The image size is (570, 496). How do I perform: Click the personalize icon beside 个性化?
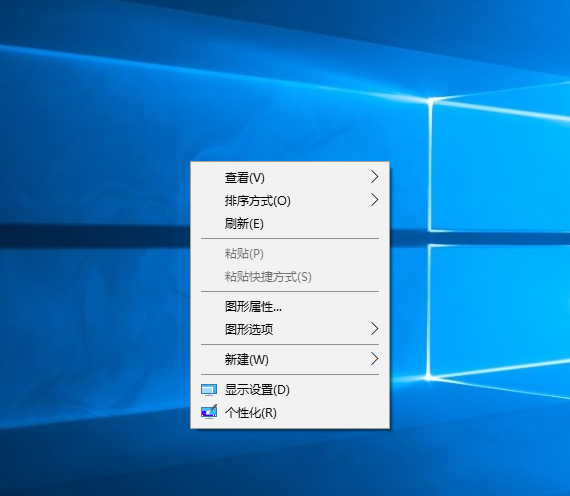click(209, 412)
